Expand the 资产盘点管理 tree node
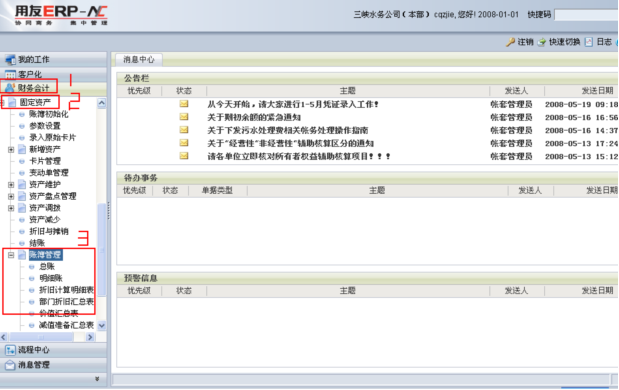Screen dimensions: 619x390 (x=11, y=196)
